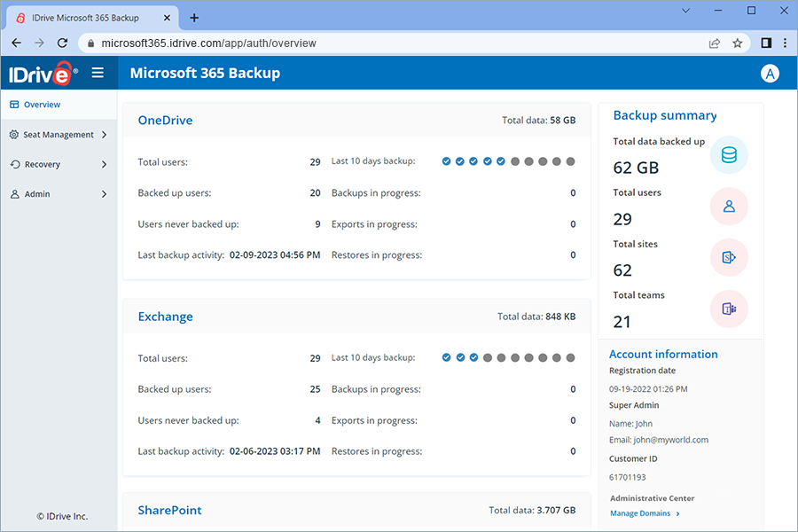Image resolution: width=798 pixels, height=532 pixels.
Task: Click last grey Exchange backup day dot
Action: pos(570,357)
